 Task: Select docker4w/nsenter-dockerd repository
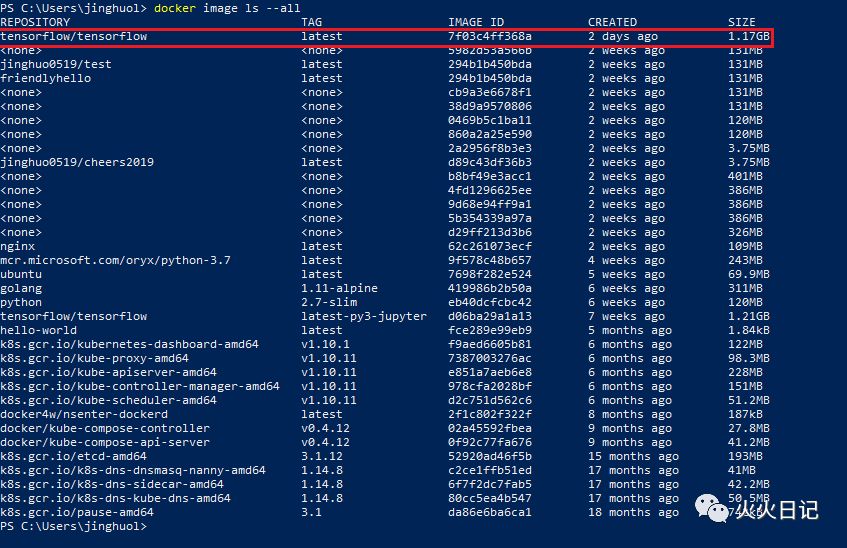(84, 415)
